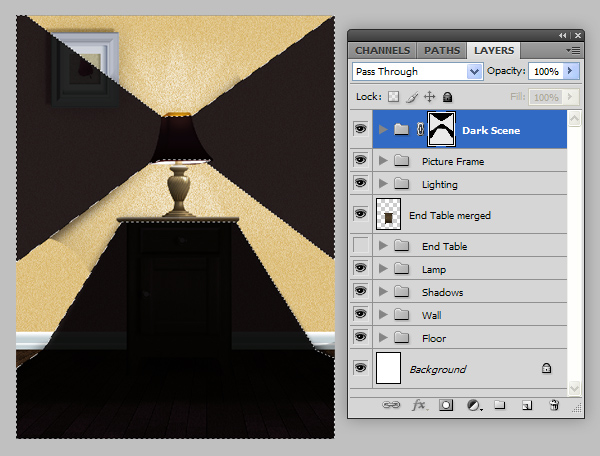The width and height of the screenshot is (600, 456).
Task: Open the new adjustment layer menu
Action: coord(474,406)
